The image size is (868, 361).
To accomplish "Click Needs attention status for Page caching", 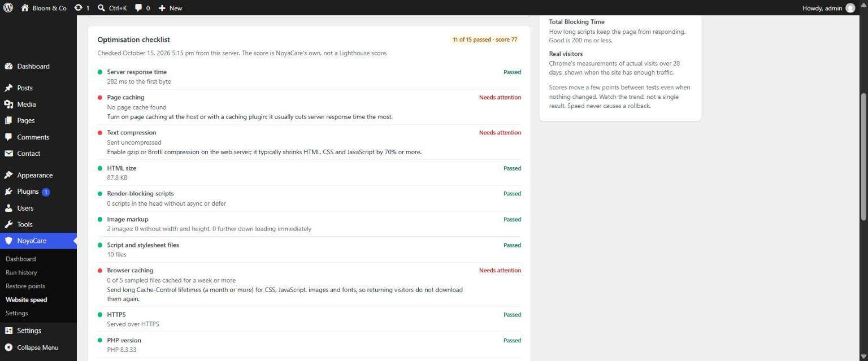I will [500, 97].
